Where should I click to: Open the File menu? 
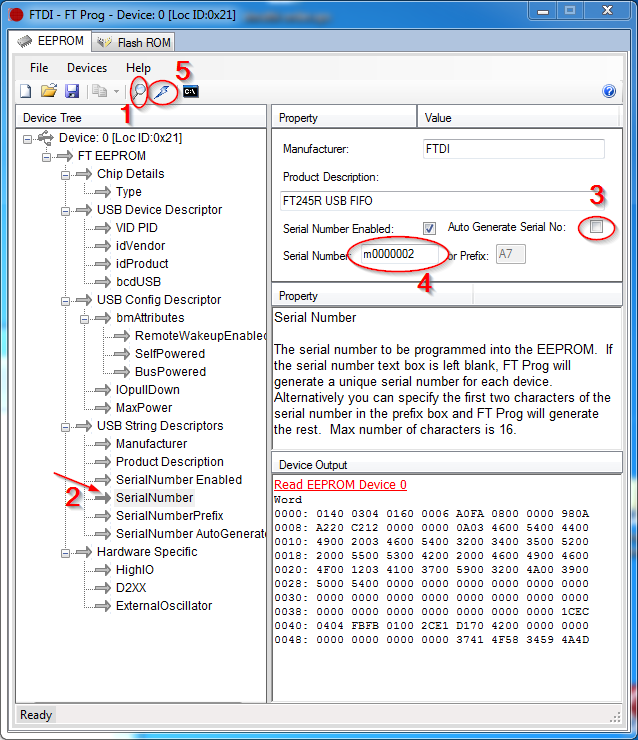pos(39,68)
